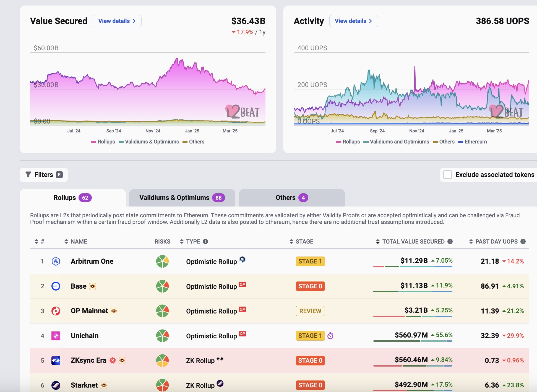This screenshot has height=392, width=537.
Task: Switch to Validiums & Optimiums tab
Action: coord(182,198)
